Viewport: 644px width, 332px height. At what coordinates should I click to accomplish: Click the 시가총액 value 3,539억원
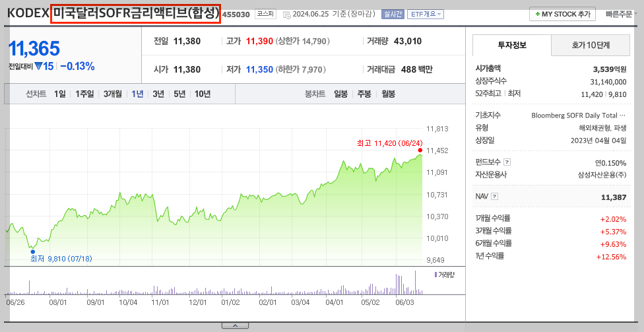tap(610, 69)
